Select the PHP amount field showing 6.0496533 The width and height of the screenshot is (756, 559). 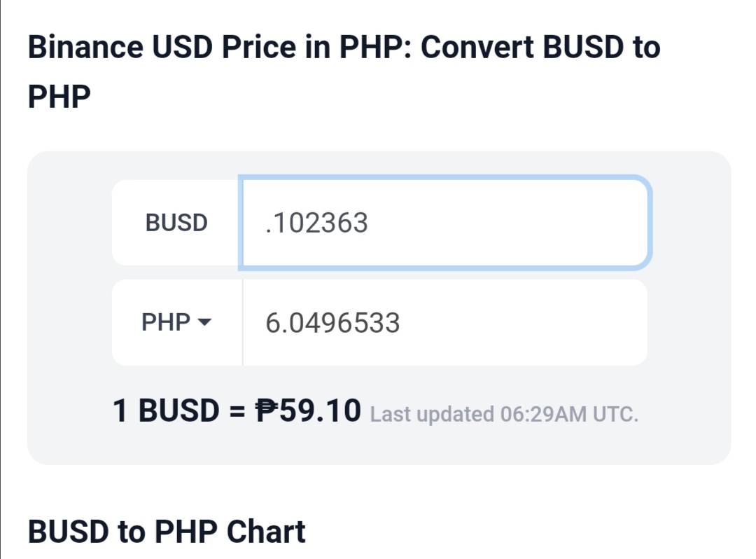(445, 322)
